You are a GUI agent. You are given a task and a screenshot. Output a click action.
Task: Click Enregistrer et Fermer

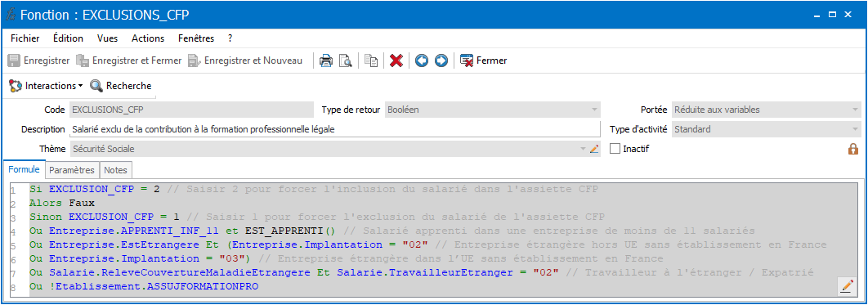(x=129, y=61)
